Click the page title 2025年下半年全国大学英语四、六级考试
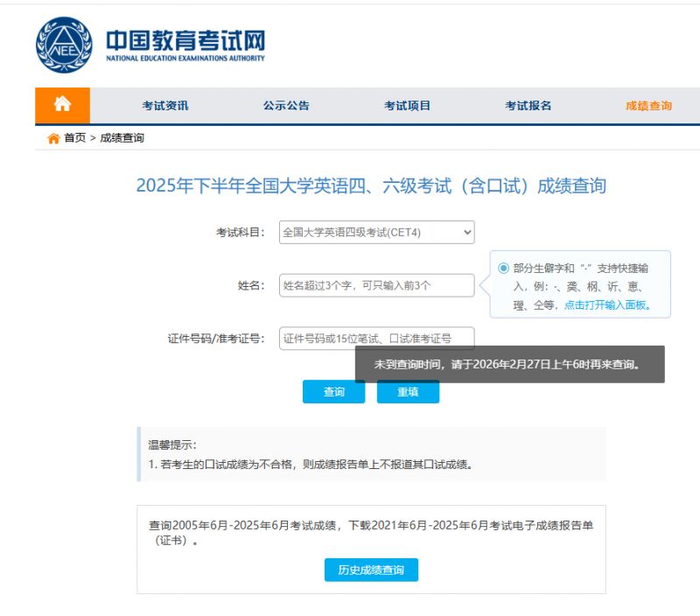Screen dimensions: 700x616 [371, 185]
